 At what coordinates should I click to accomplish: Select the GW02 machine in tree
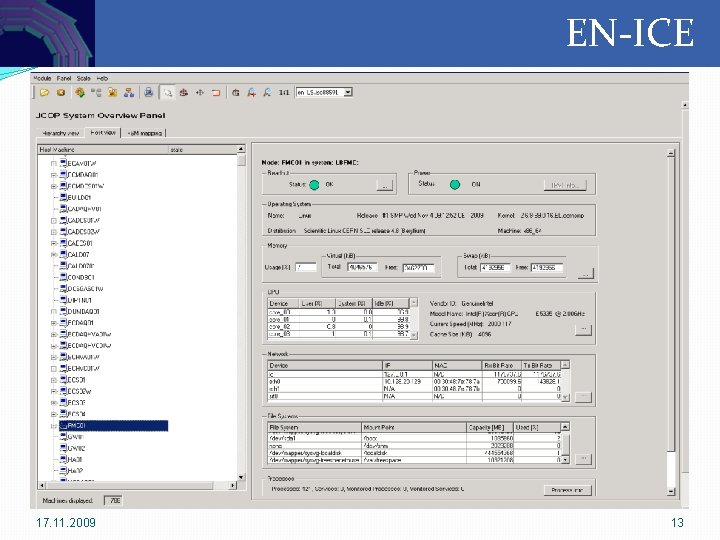76,448
